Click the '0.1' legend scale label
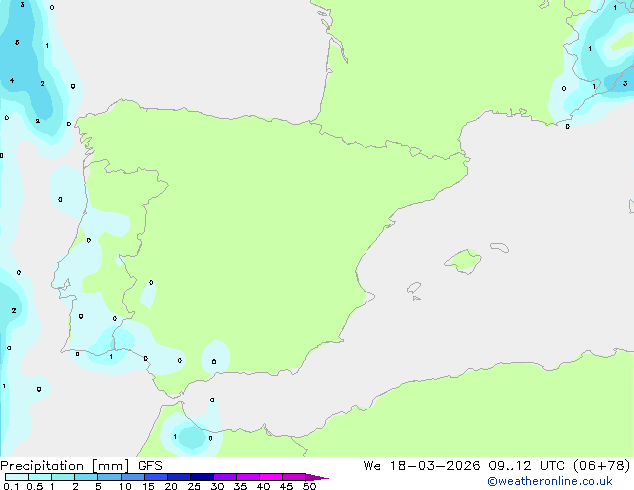The height and width of the screenshot is (490, 634). [x=11, y=486]
